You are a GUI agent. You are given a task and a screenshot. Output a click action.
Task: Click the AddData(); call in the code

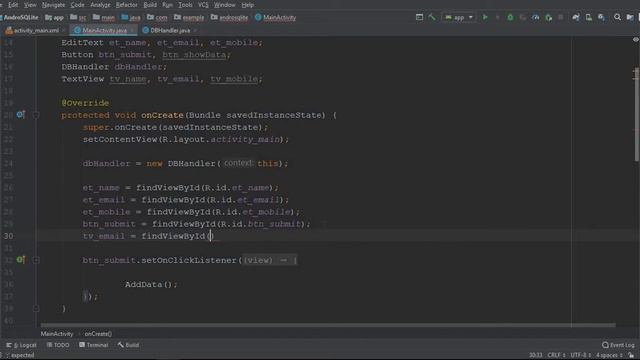[x=151, y=284]
